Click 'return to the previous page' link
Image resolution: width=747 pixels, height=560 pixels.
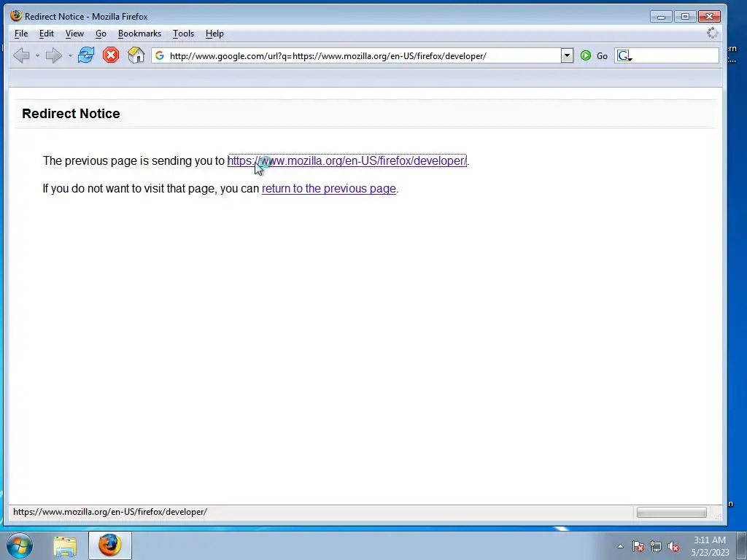click(x=329, y=189)
